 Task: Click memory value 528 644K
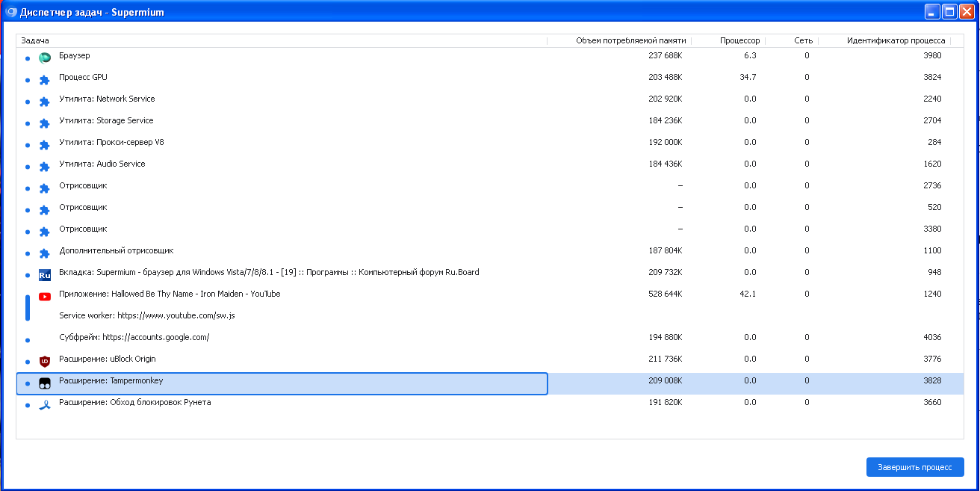point(665,294)
